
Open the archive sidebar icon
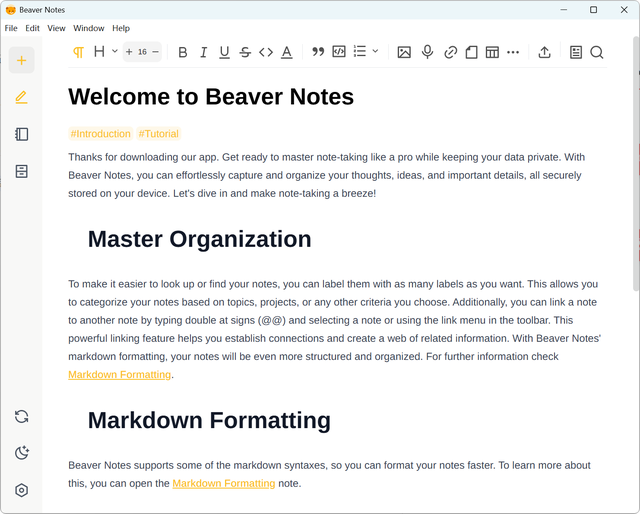tap(21, 171)
